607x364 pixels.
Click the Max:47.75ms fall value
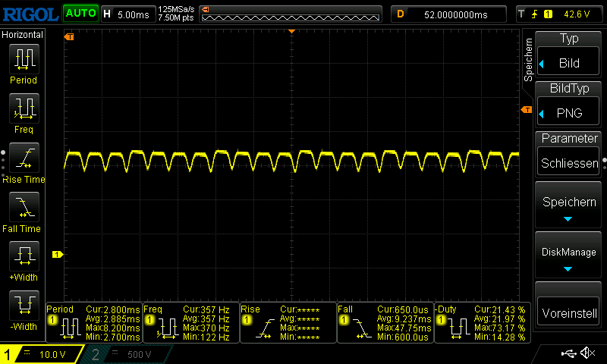[x=404, y=328]
